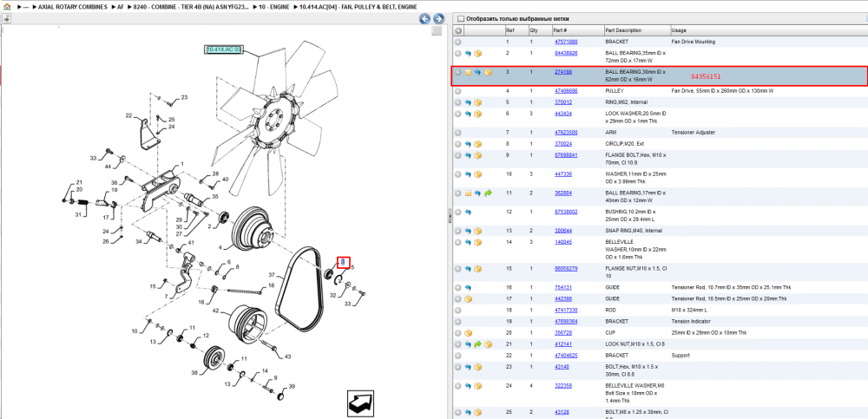Add ROD 47417330 via plus icon

pos(458,310)
